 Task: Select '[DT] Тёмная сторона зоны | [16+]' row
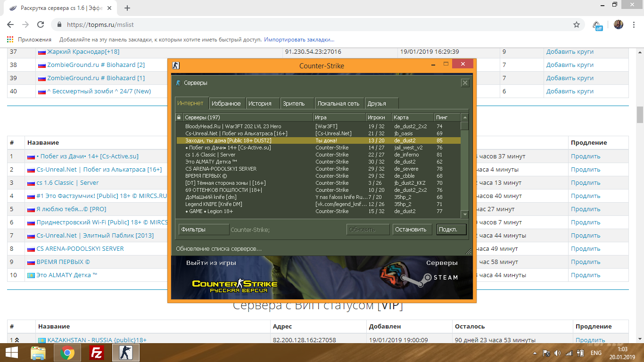tap(318, 183)
